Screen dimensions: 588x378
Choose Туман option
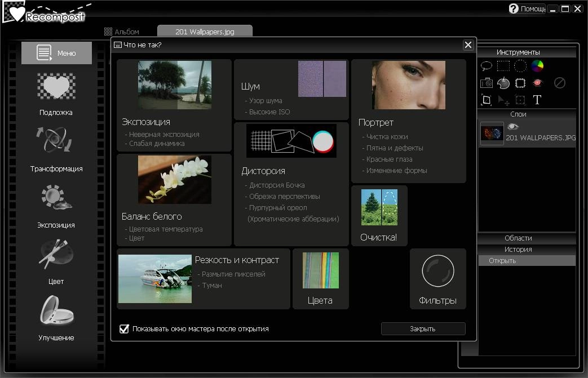(x=212, y=286)
